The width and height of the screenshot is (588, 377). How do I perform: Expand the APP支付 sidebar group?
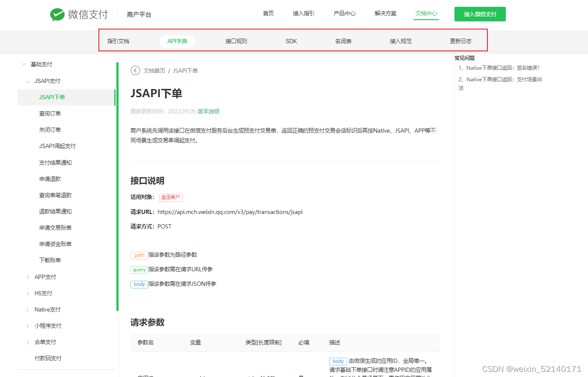pyautogui.click(x=28, y=277)
